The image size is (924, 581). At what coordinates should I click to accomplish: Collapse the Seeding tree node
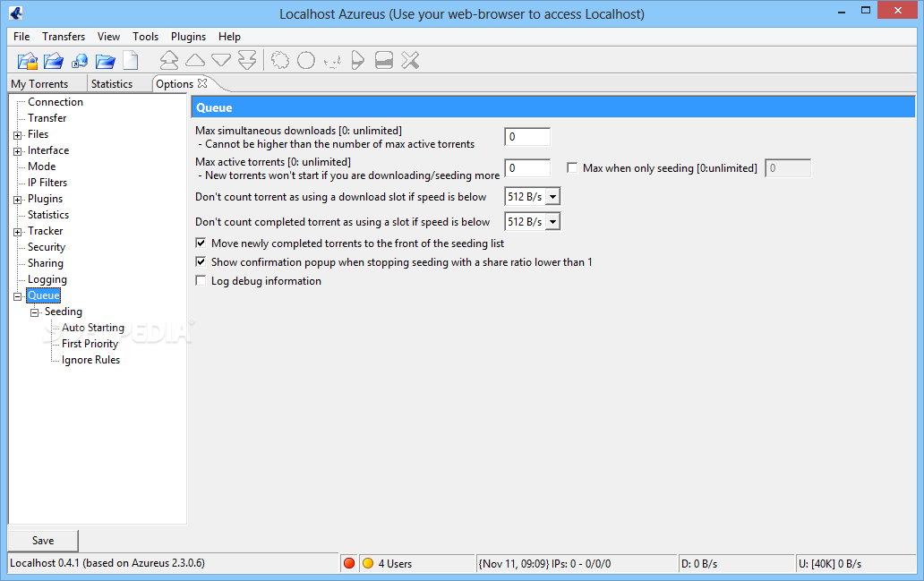(x=35, y=312)
